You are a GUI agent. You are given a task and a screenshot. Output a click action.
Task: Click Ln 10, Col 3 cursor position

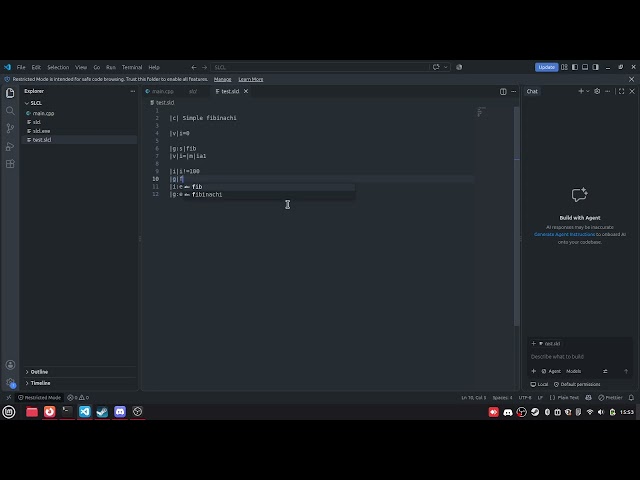pos(473,398)
